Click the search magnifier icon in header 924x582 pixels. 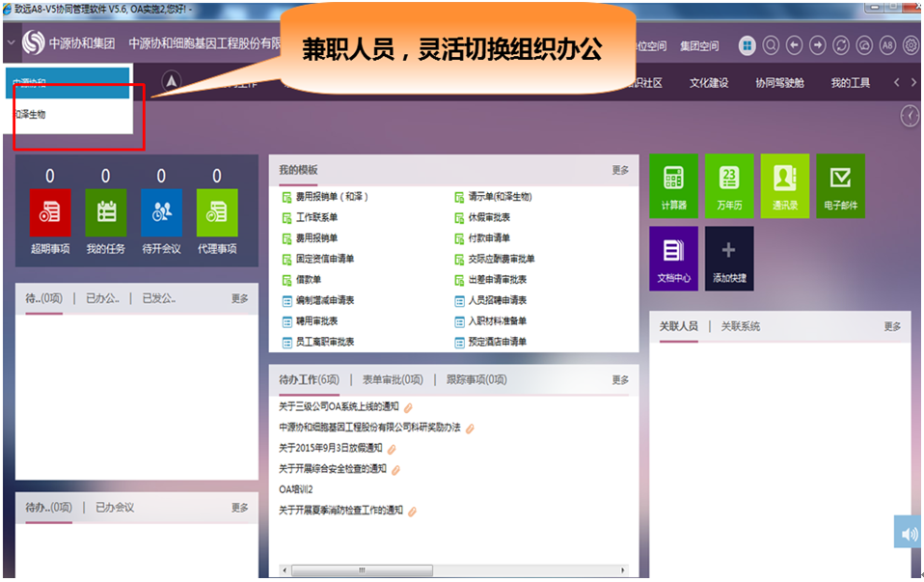pyautogui.click(x=771, y=45)
